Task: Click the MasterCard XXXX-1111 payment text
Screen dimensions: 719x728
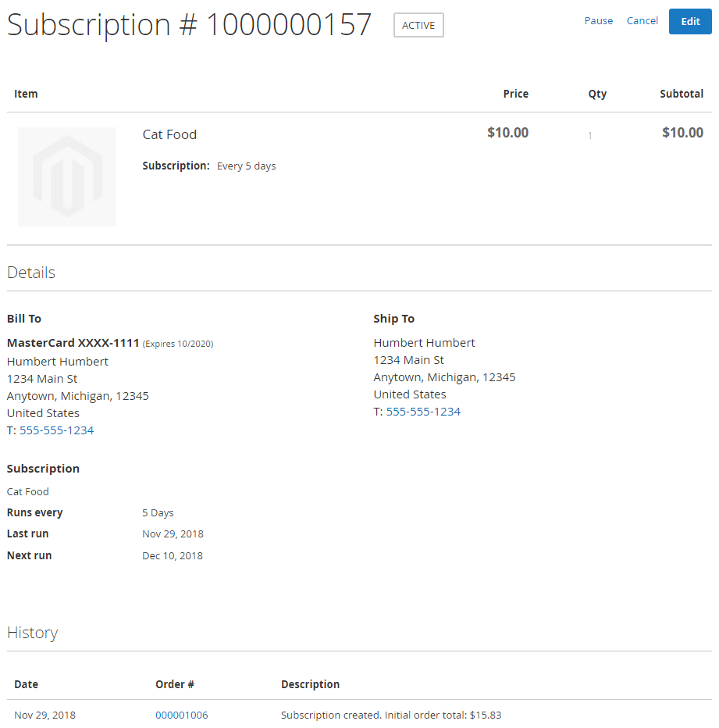Action: (x=73, y=343)
